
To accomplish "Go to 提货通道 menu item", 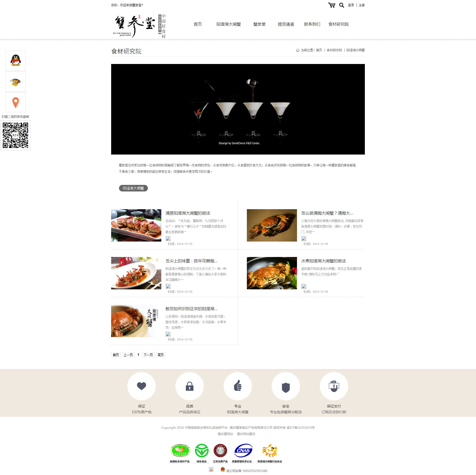I will click(286, 24).
